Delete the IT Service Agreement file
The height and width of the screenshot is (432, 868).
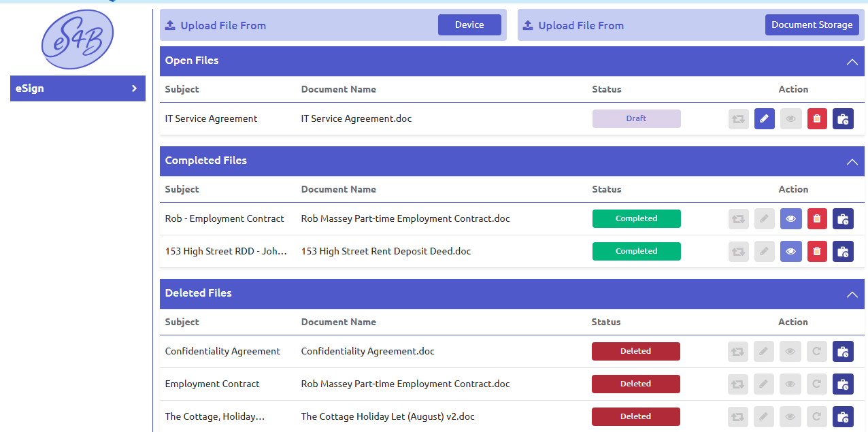coord(817,118)
